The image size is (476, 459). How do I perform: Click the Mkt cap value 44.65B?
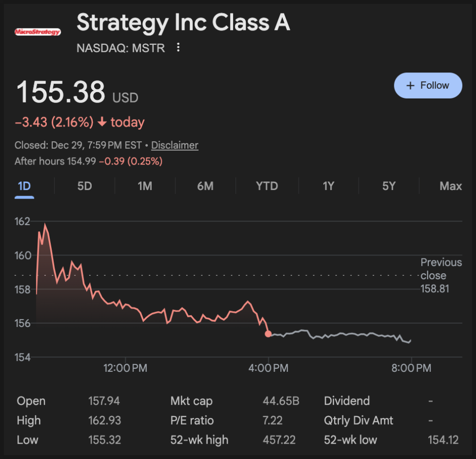click(281, 401)
